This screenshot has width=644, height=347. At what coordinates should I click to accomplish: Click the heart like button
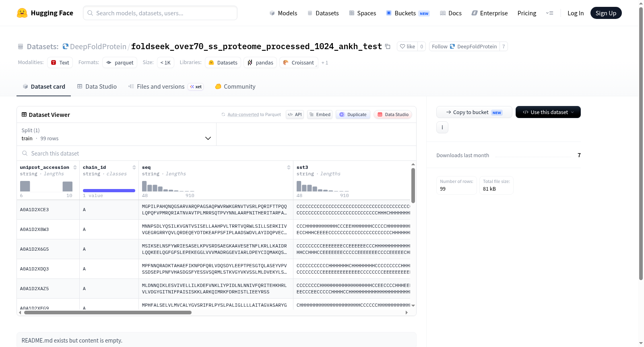pyautogui.click(x=407, y=46)
